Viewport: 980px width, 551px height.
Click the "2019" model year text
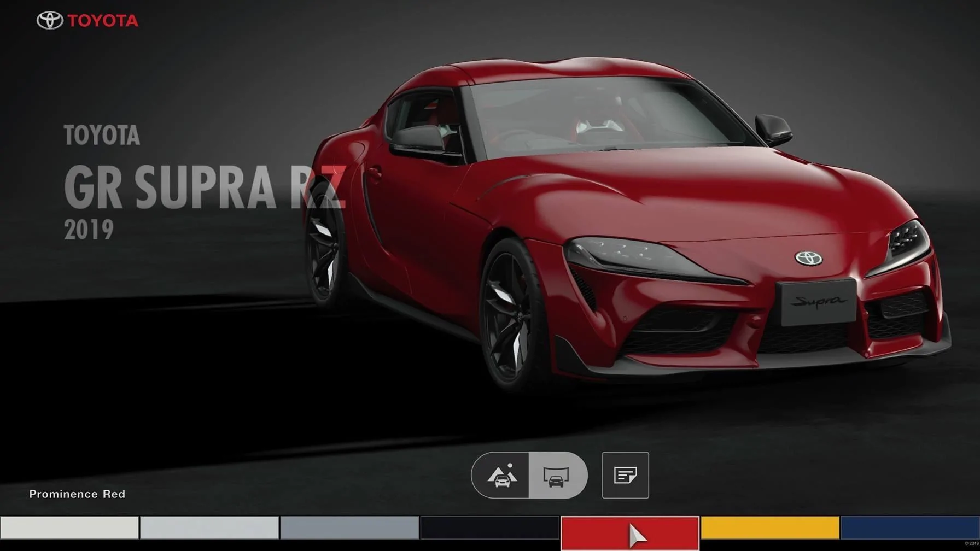(x=89, y=230)
